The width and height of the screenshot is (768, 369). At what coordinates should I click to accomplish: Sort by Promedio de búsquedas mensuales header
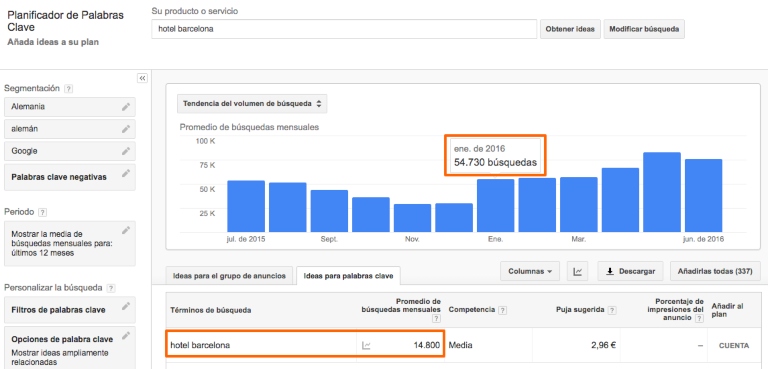(401, 305)
